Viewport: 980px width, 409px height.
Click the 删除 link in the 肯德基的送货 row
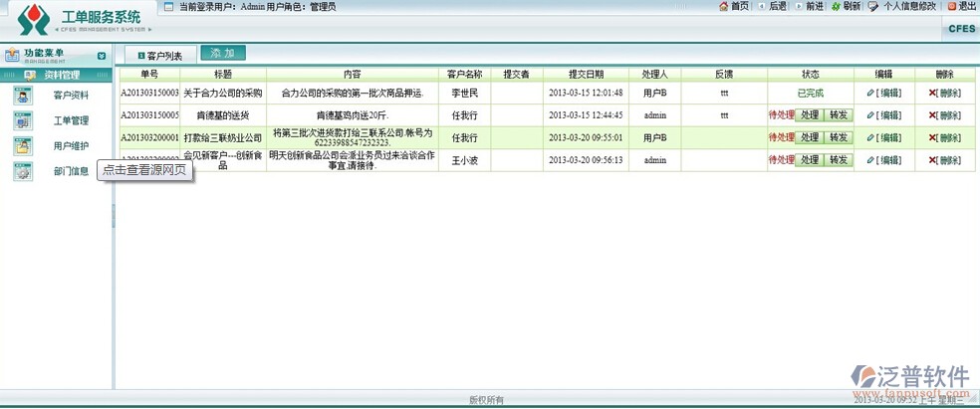[x=948, y=115]
